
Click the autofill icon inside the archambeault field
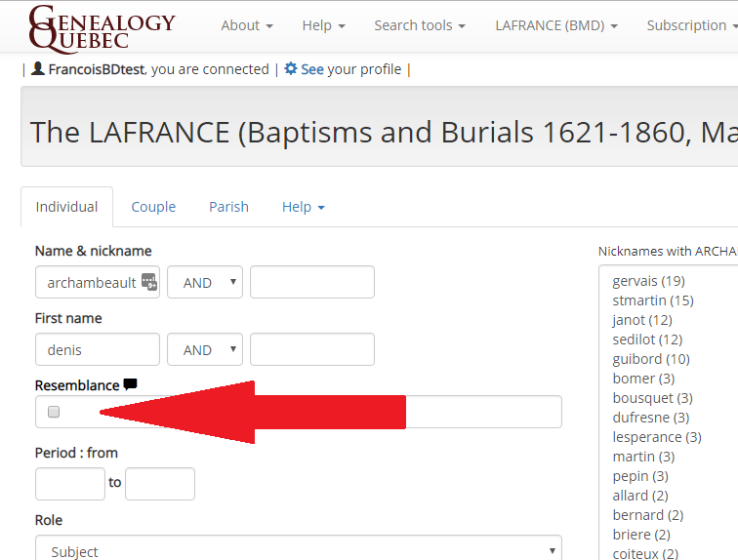coord(149,282)
